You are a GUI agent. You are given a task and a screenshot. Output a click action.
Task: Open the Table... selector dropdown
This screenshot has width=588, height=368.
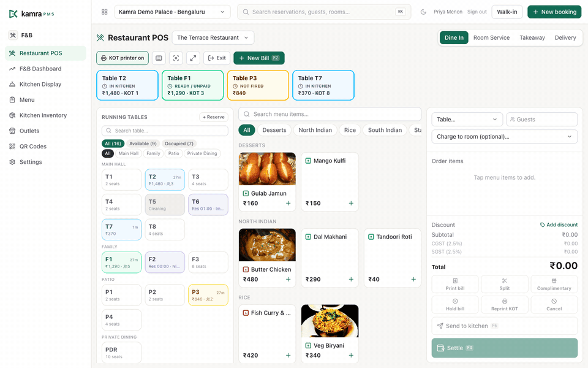[x=467, y=120]
